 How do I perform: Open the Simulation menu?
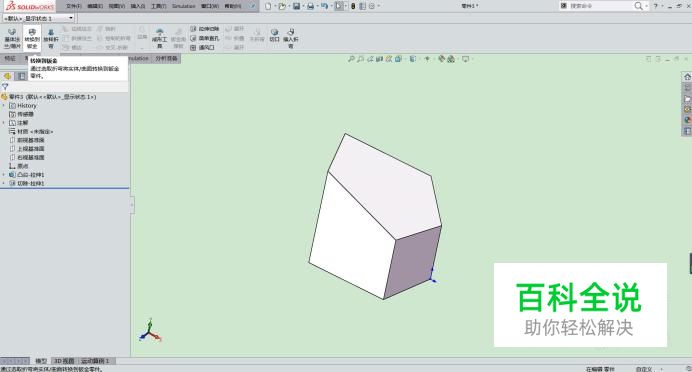point(184,6)
